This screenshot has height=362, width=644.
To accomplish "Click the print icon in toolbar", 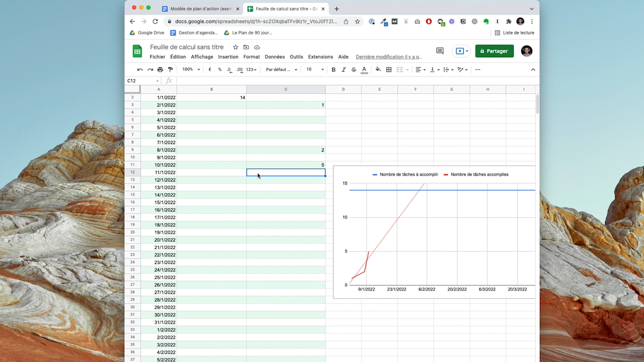I will coord(160,70).
